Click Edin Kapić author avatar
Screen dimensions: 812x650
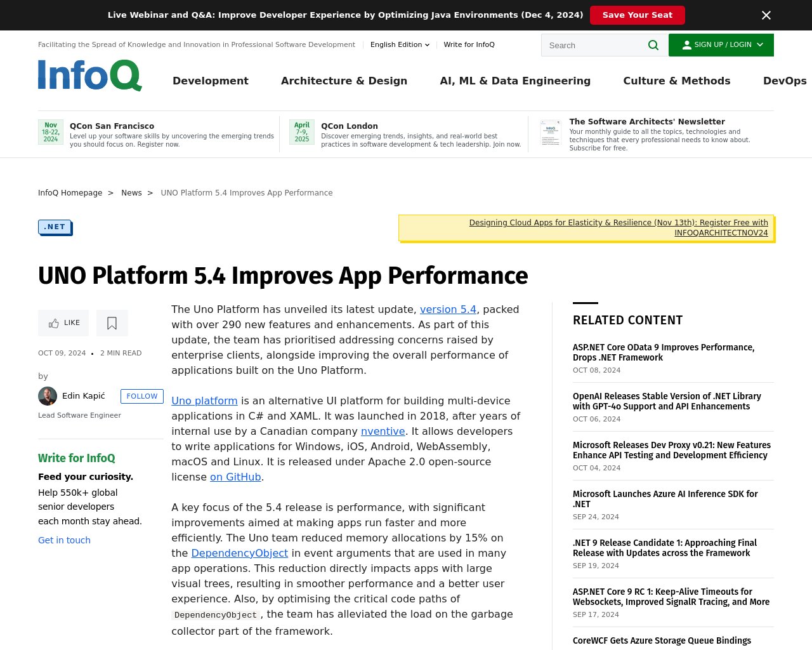click(48, 395)
